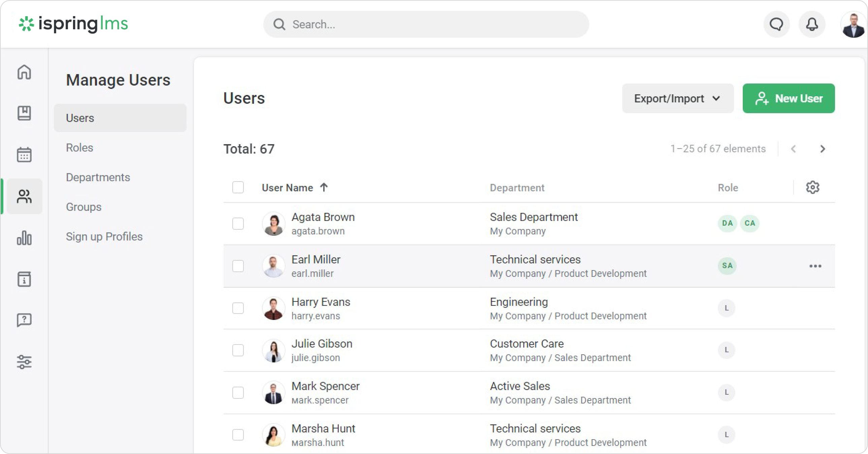This screenshot has width=868, height=454.
Task: Go to next page of users
Action: 823,149
